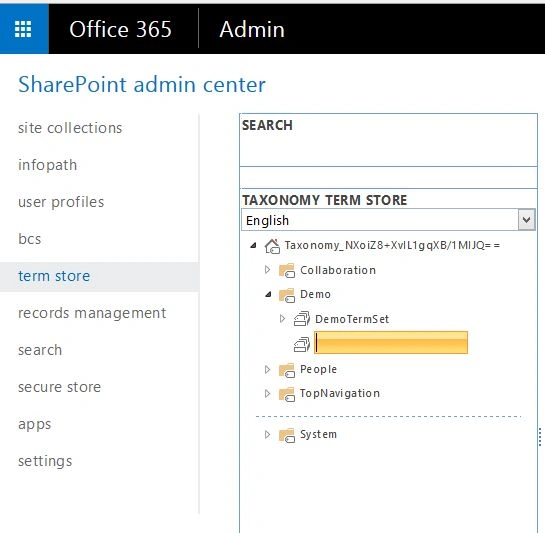Click the Demo group folder icon
545x533 pixels.
point(287,295)
